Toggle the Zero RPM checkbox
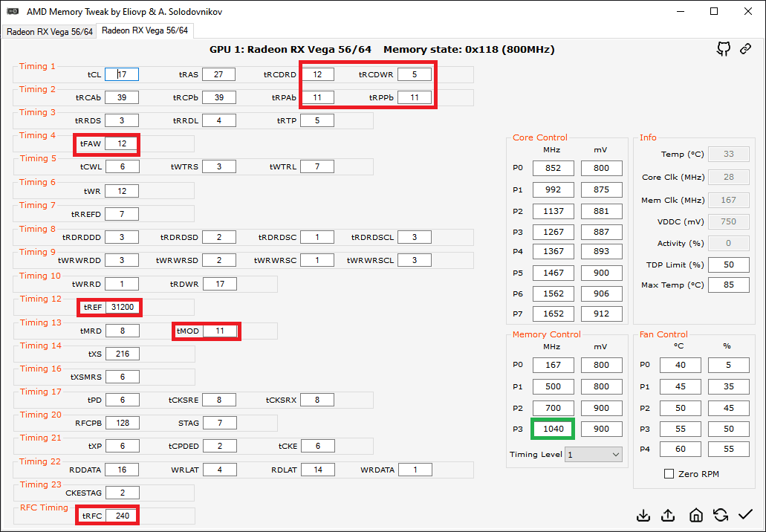The width and height of the screenshot is (766, 532). tap(669, 474)
